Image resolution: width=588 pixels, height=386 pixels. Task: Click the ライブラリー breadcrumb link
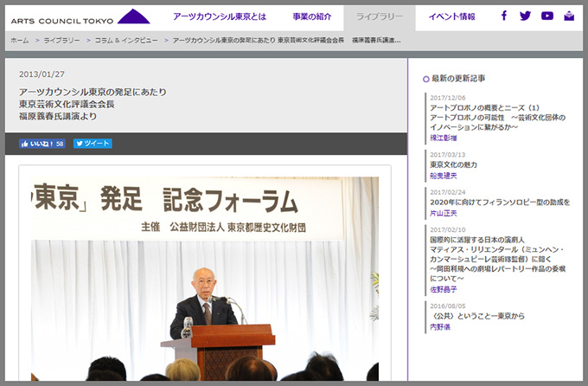coord(61,41)
